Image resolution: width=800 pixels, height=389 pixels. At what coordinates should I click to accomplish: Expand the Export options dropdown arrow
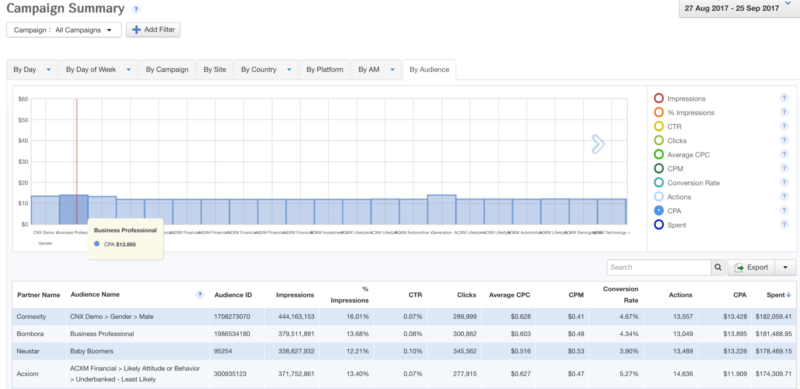point(785,268)
